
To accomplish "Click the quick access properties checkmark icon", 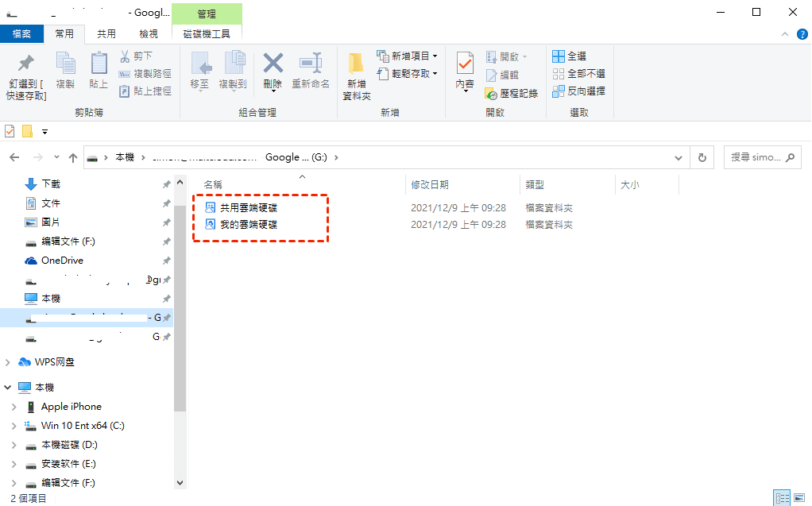I will [10, 132].
